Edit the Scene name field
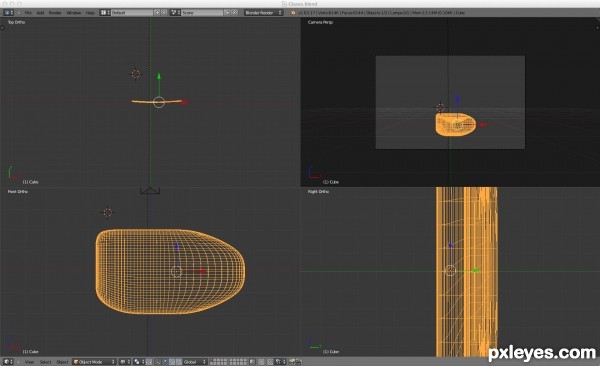The width and height of the screenshot is (600, 366). click(x=202, y=13)
